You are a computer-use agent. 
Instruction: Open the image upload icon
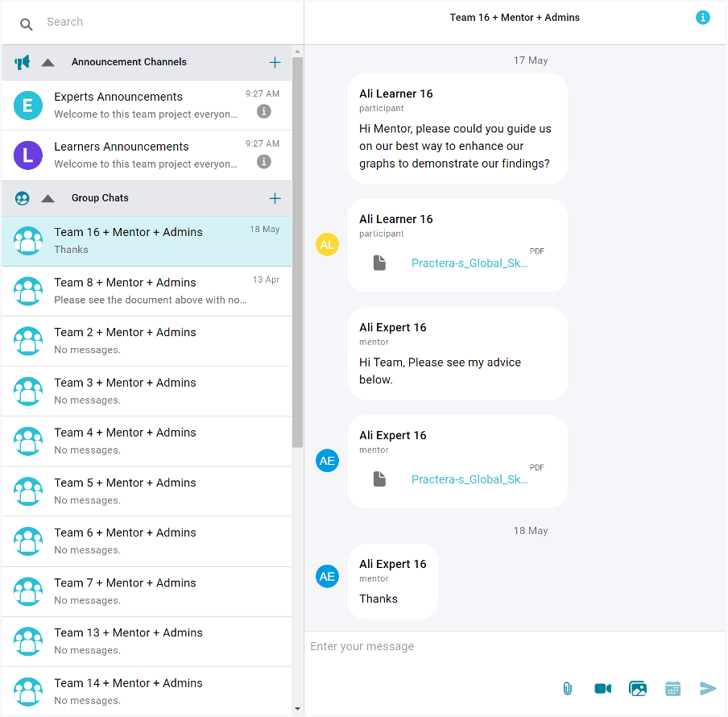tap(638, 689)
